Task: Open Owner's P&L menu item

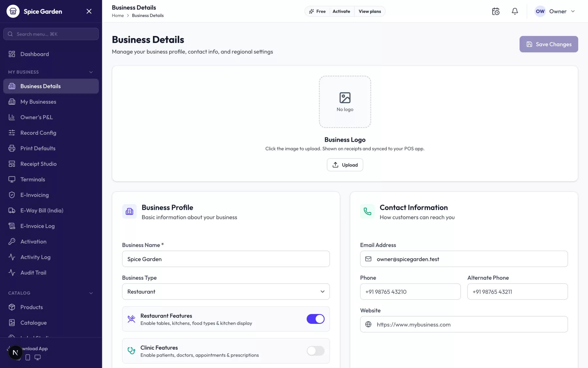Action: tap(51, 117)
